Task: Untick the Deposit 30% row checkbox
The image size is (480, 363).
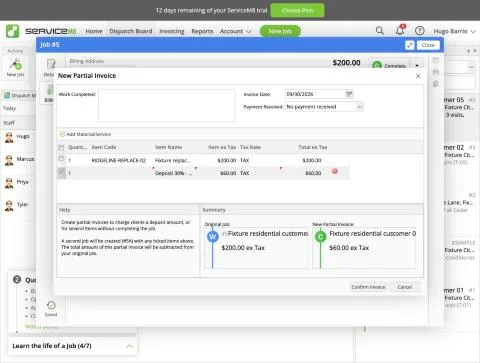Action: tap(61, 171)
